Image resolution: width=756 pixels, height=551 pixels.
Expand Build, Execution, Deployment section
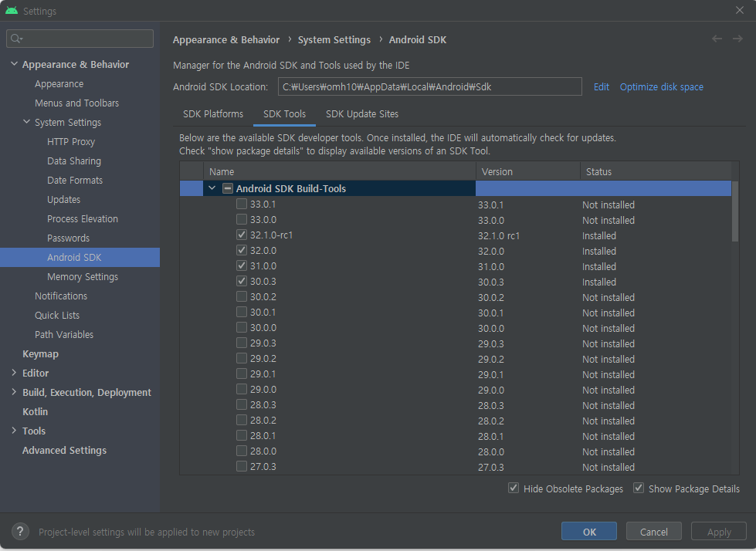pyautogui.click(x=14, y=392)
